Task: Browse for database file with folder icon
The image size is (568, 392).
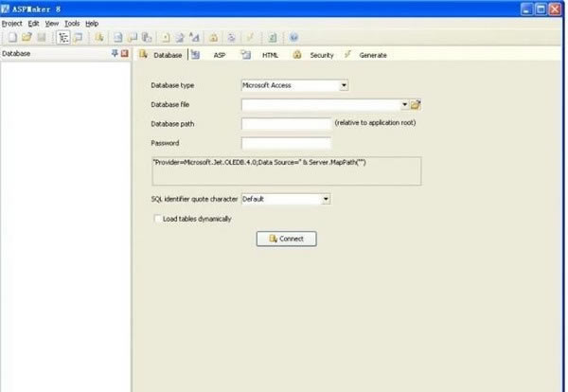Action: pos(416,105)
